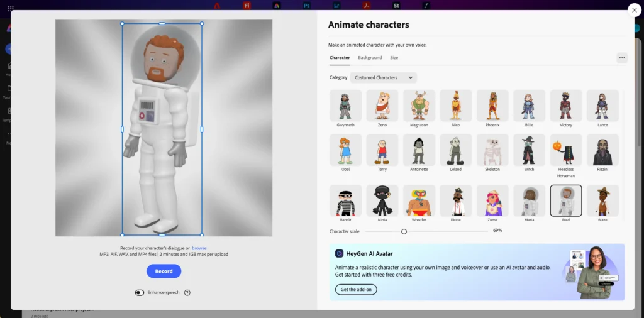Select the Antoinette character
The image size is (644, 318).
pyautogui.click(x=419, y=150)
